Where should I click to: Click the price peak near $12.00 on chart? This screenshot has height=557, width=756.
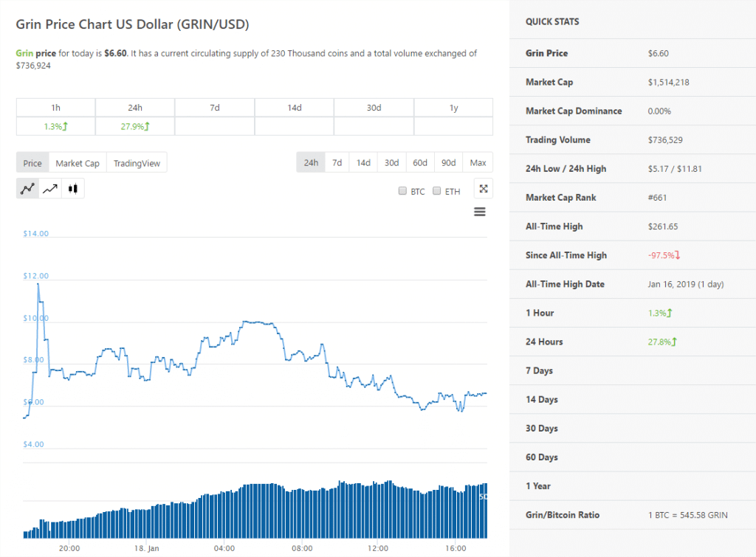[38, 283]
